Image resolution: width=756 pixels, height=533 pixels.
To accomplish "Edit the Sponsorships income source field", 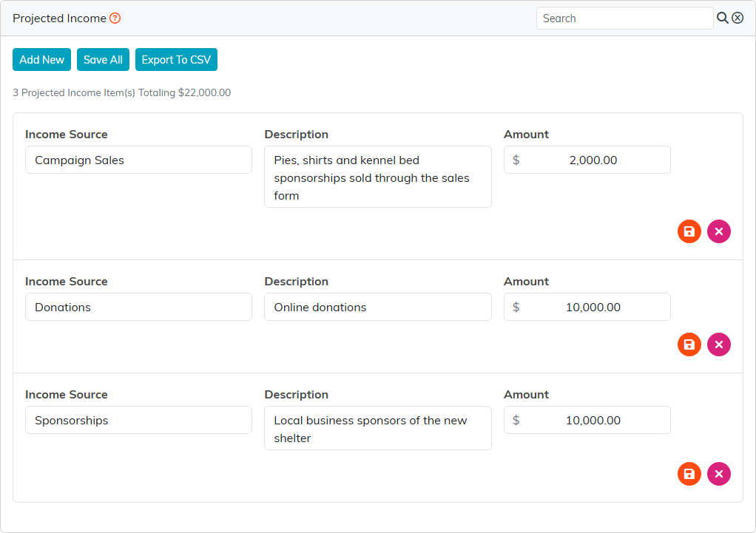I will 138,420.
